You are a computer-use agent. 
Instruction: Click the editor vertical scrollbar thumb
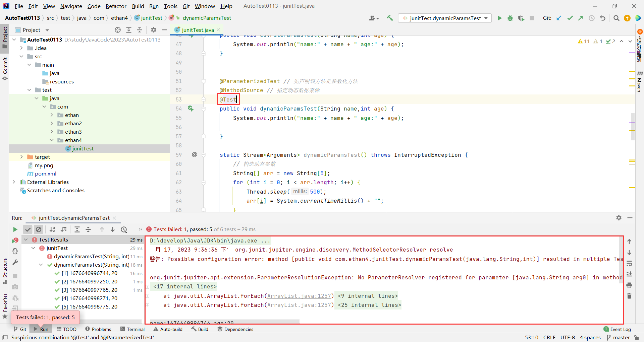(x=633, y=126)
